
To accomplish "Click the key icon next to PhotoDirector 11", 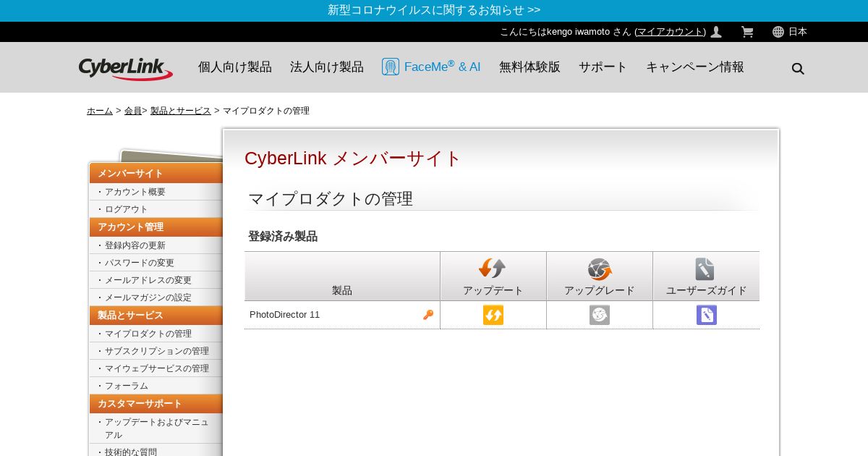I will [428, 315].
